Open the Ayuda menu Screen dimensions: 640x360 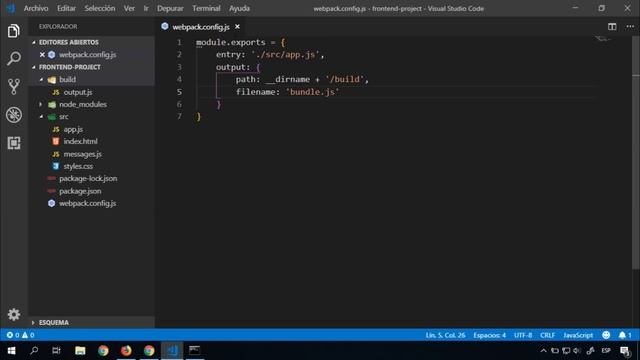(239, 8)
